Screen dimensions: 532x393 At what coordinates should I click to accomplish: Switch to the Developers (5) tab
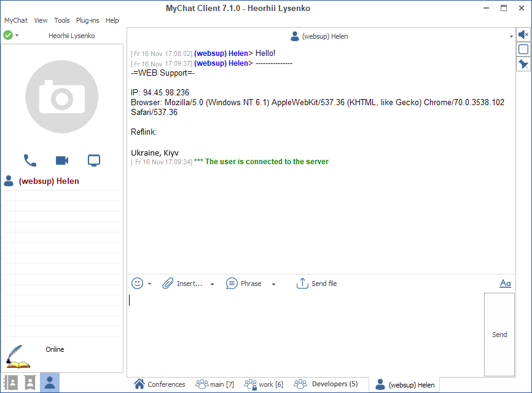[327, 384]
